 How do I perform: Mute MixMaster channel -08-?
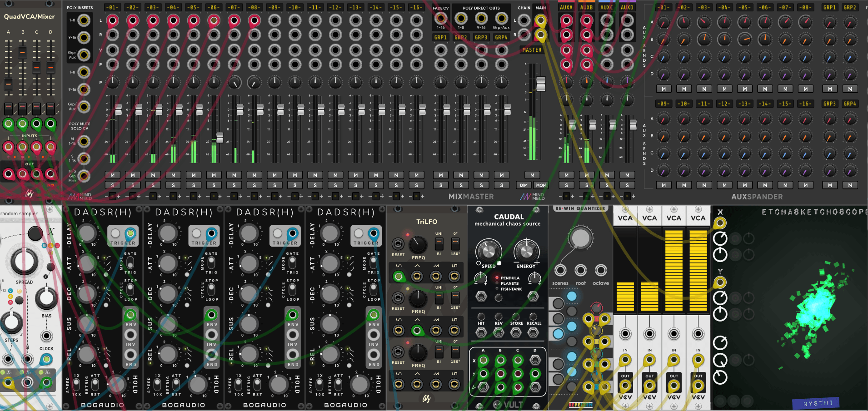pyautogui.click(x=254, y=175)
